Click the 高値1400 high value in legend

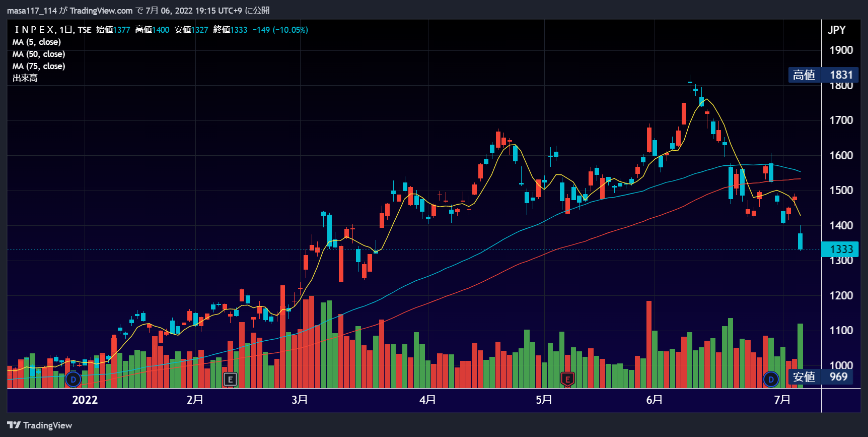(x=152, y=30)
